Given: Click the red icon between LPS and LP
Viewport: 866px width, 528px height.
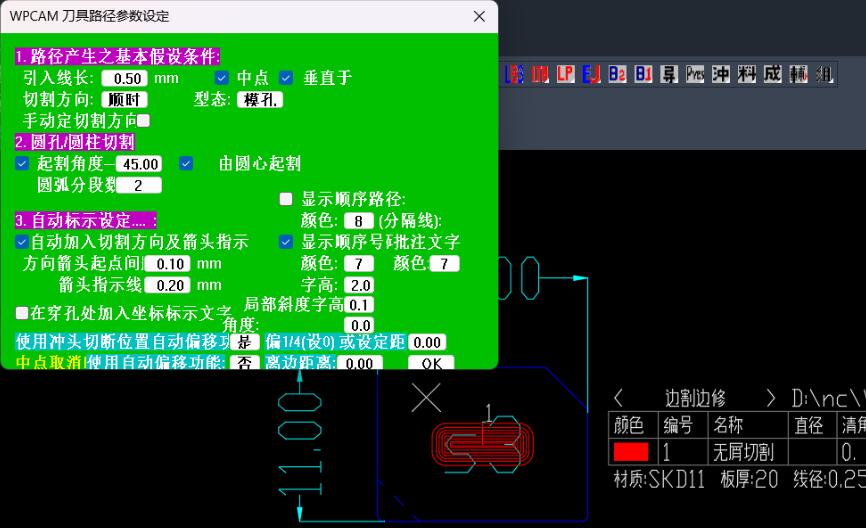Looking at the screenshot, I should point(540,74).
